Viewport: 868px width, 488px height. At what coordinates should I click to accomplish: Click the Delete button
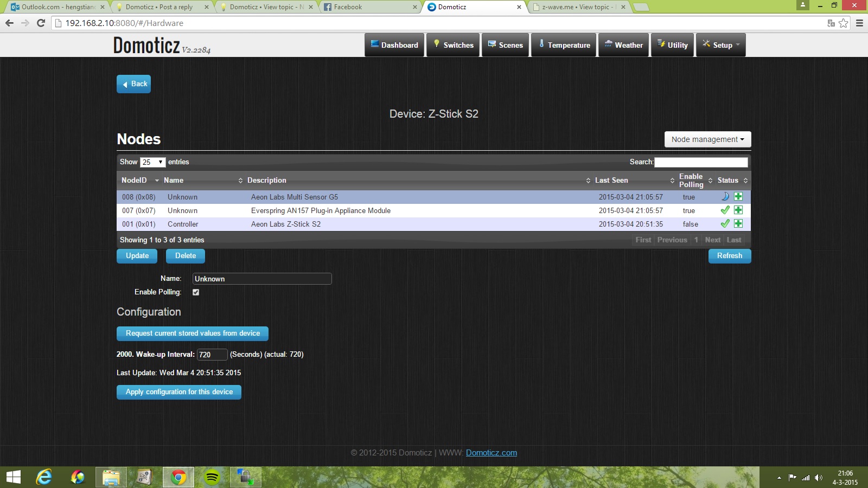[x=186, y=256]
